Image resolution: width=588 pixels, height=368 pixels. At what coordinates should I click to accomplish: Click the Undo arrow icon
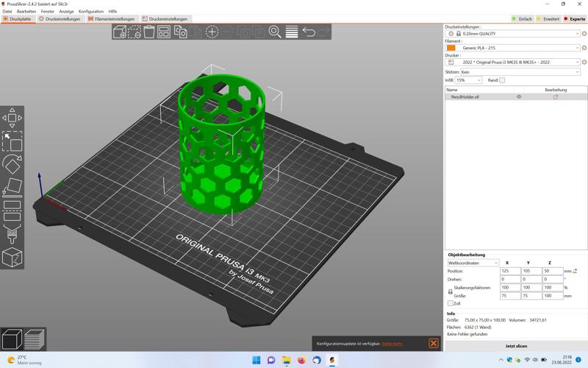(x=309, y=32)
